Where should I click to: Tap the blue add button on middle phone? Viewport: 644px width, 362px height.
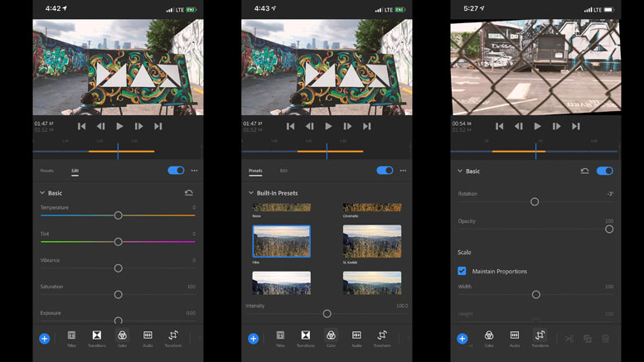tap(253, 339)
